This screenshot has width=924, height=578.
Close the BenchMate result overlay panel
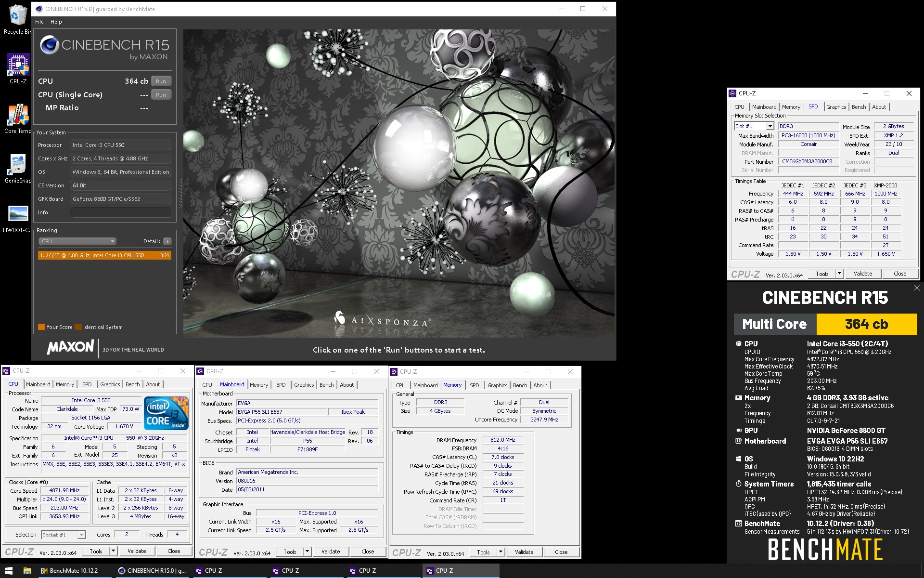click(x=917, y=288)
